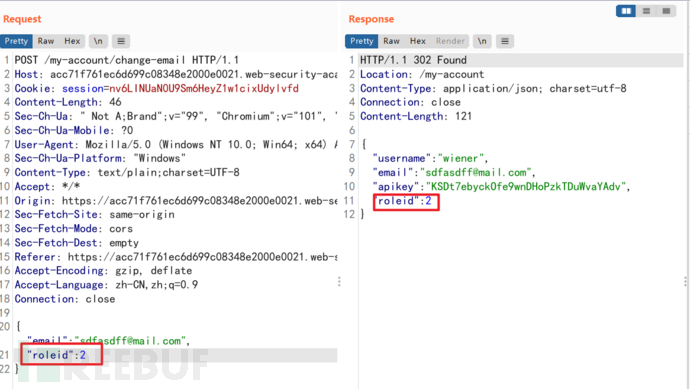This screenshot has height=389, width=690.
Task: Click the roleid value in request body
Action: [83, 355]
